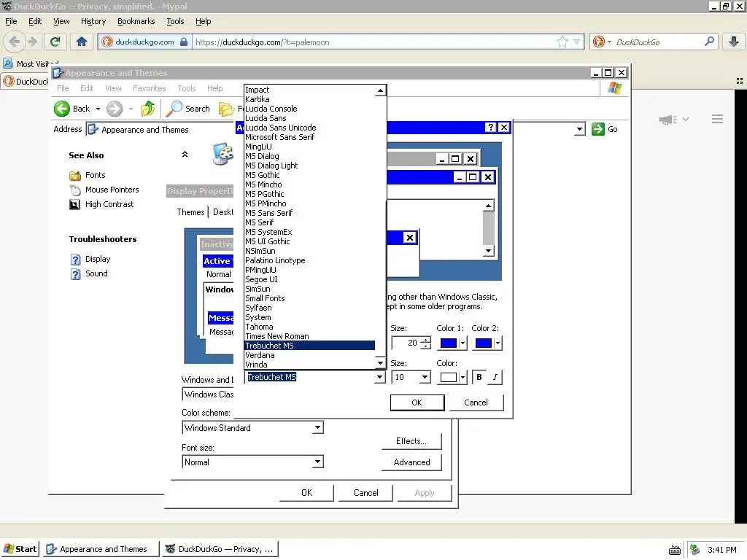Expand the Font size Normal dropdown
Viewport: 747px width, 560px height.
tap(317, 462)
